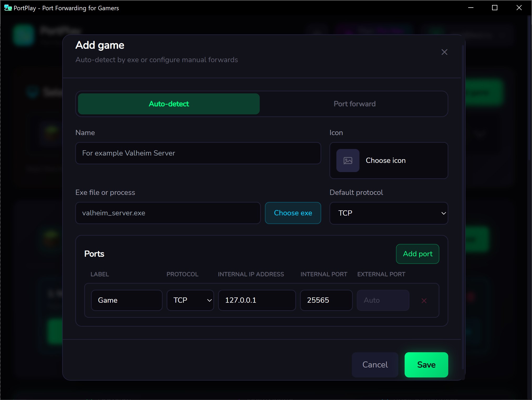
Task: Edit the internal port 25565 field
Action: pyautogui.click(x=326, y=300)
